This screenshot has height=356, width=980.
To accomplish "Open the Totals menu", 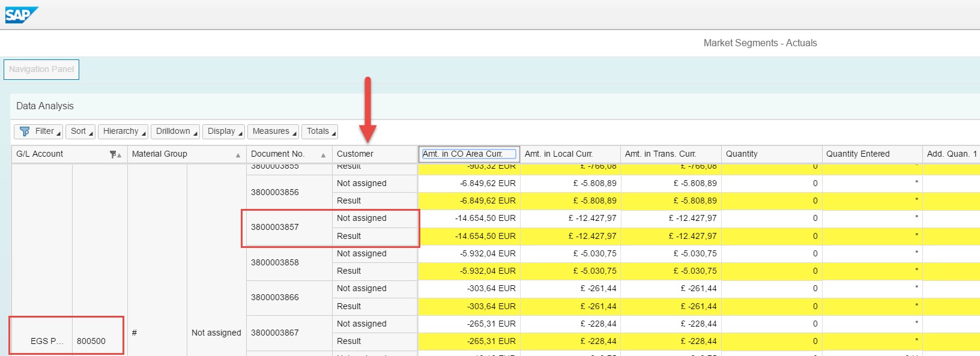I will pos(319,131).
